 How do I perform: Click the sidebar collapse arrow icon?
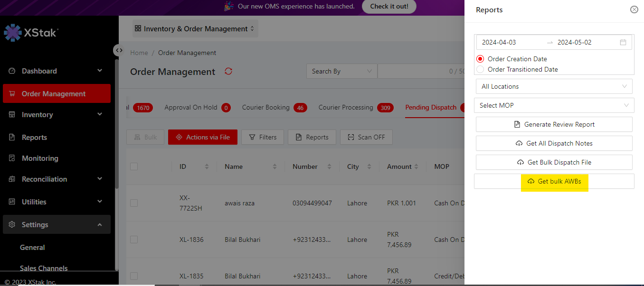pyautogui.click(x=119, y=50)
